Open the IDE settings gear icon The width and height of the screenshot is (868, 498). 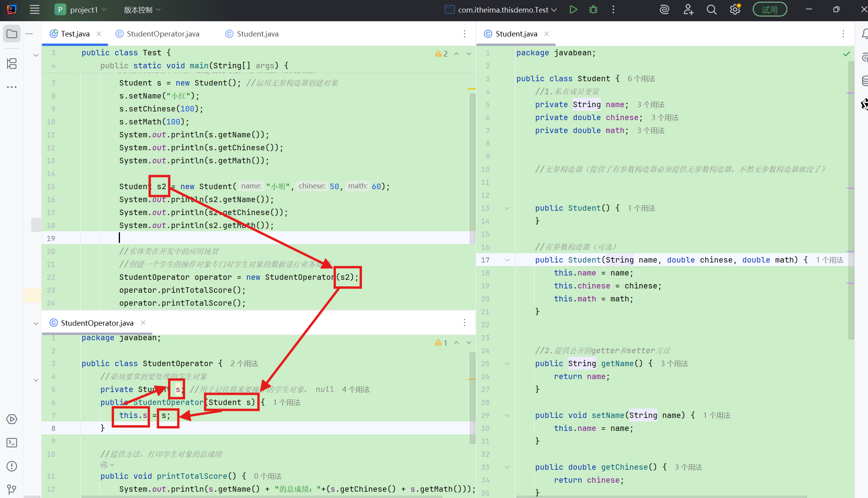tap(735, 10)
